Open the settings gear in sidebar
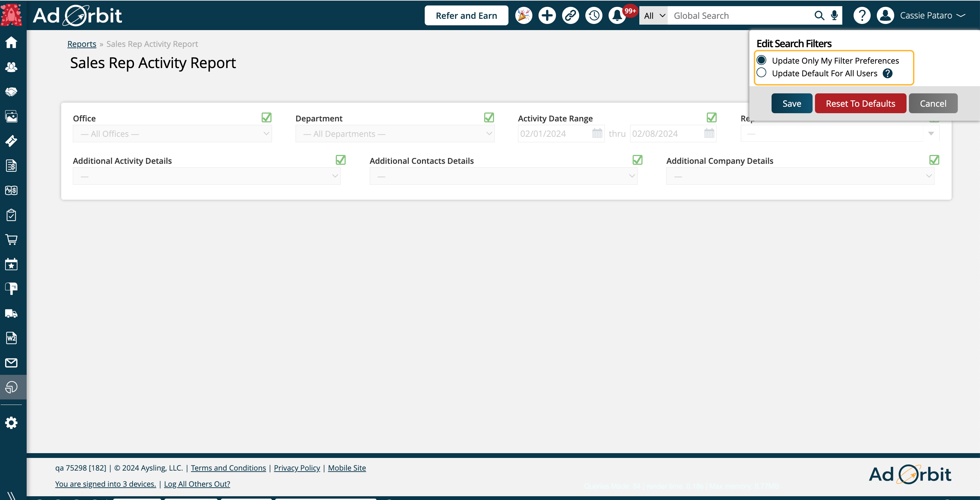This screenshot has height=500, width=980. click(11, 422)
